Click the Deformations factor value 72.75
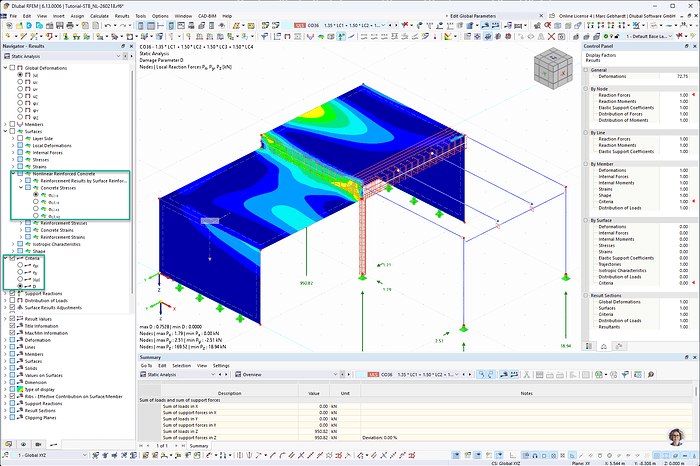Viewport: 700px width, 466px height. pyautogui.click(x=681, y=76)
